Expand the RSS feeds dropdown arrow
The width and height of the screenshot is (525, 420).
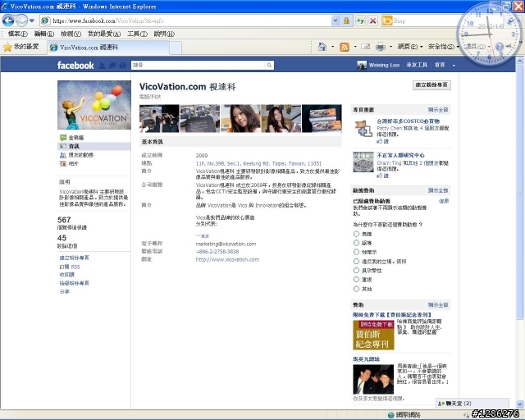[355, 47]
